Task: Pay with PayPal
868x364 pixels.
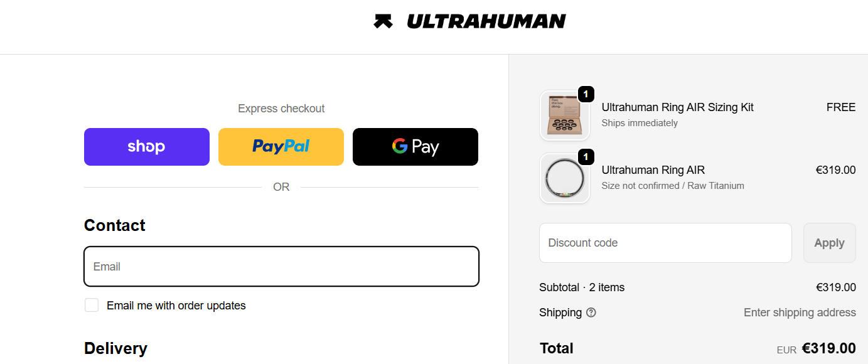Action: [281, 146]
